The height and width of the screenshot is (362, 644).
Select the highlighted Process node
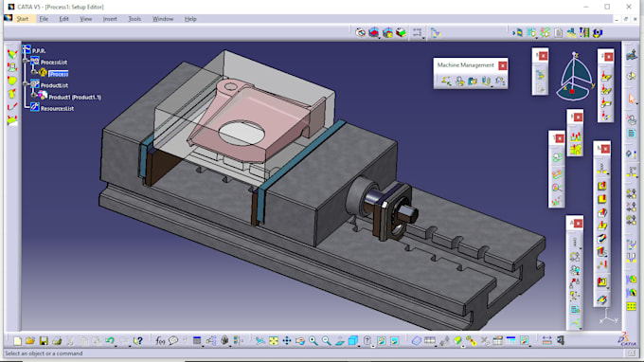click(x=59, y=74)
